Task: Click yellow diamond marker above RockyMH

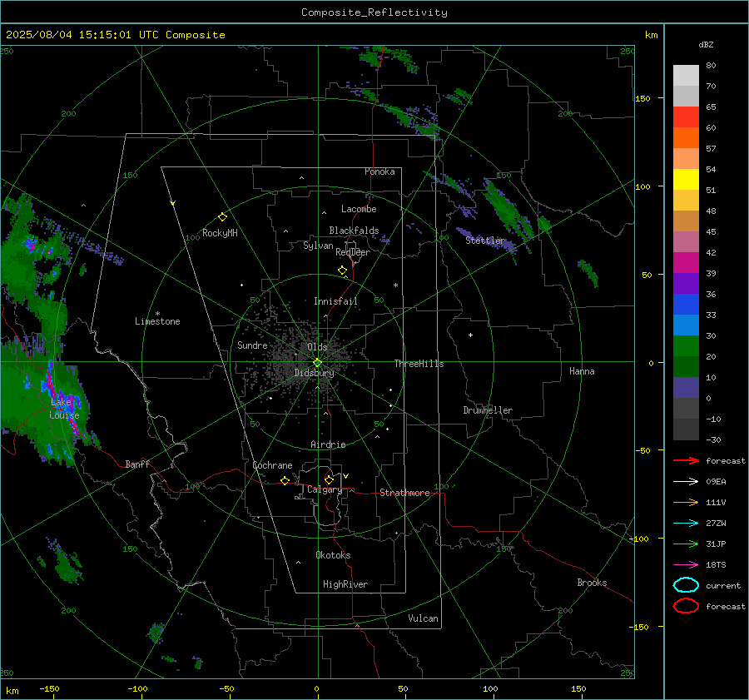Action: click(222, 217)
